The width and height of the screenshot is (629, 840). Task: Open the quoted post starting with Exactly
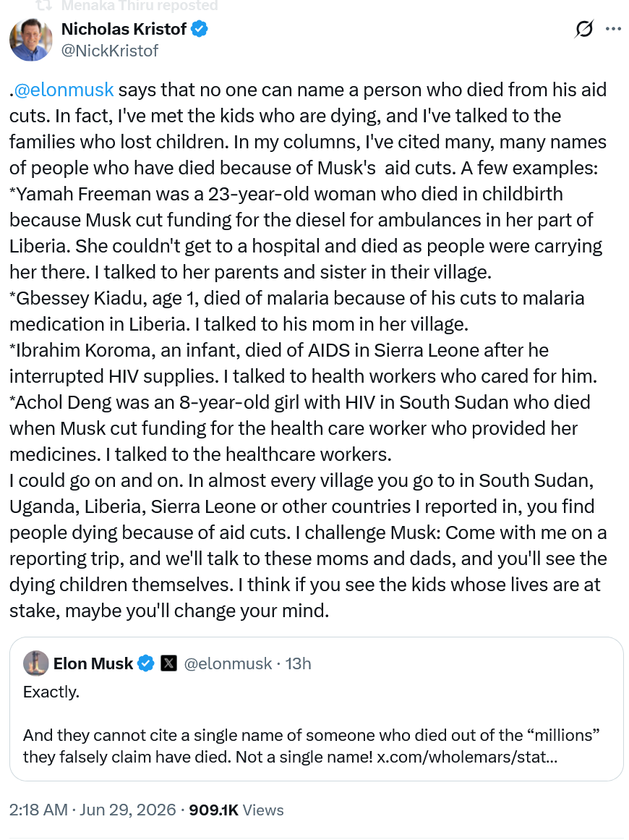317,709
